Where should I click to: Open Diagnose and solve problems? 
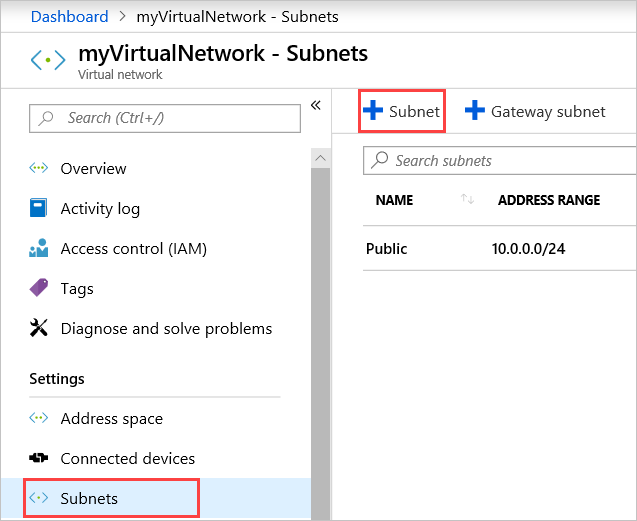pyautogui.click(x=166, y=328)
